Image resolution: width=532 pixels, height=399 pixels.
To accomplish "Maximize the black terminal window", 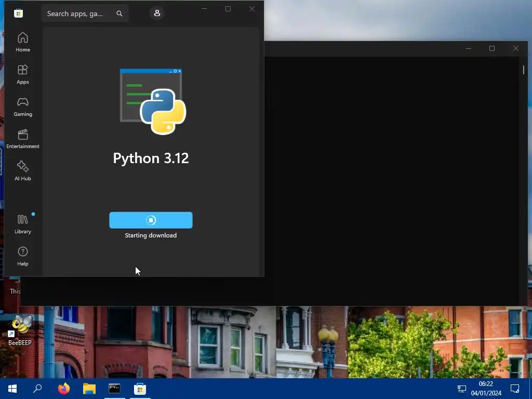I will pos(492,48).
